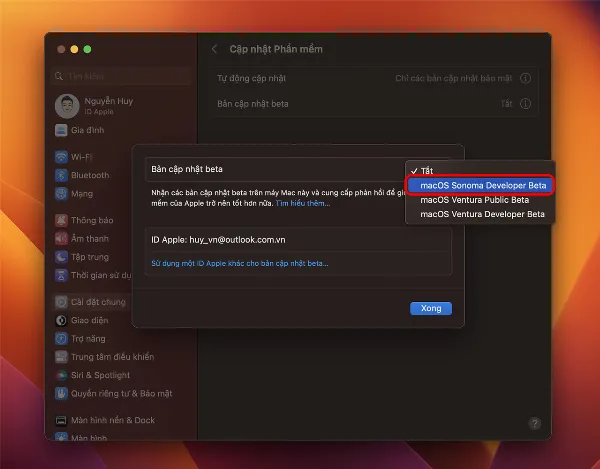Open Thông báo notifications icon

[x=61, y=220]
